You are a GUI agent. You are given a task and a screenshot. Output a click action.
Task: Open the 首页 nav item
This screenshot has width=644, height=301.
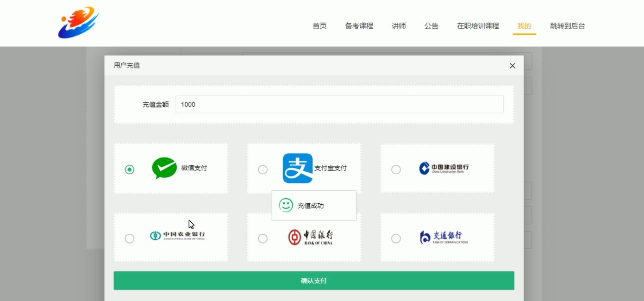319,26
